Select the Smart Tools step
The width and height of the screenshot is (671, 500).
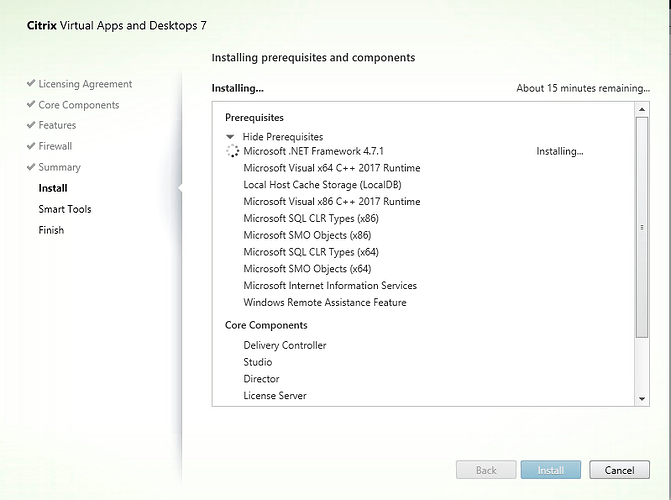click(65, 209)
